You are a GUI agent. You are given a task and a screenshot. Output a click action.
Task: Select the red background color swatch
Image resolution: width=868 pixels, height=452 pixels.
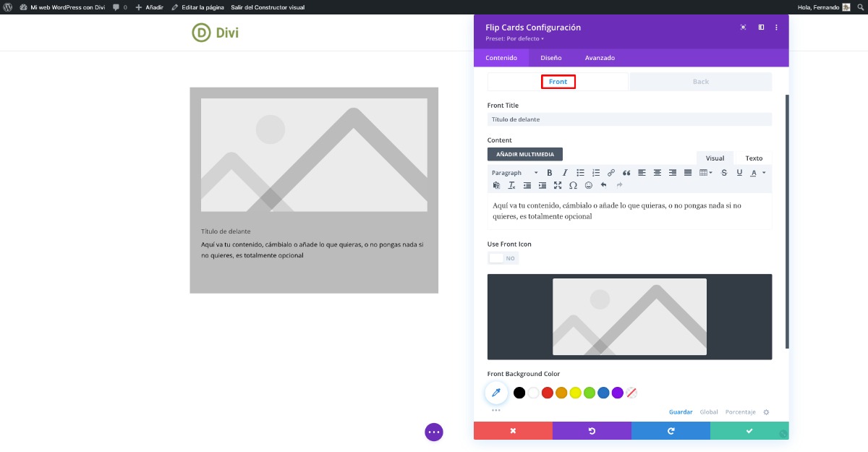(548, 393)
